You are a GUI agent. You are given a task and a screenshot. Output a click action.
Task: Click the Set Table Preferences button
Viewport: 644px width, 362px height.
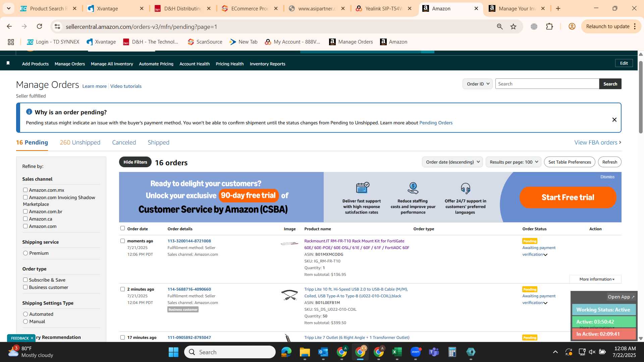[x=570, y=162]
